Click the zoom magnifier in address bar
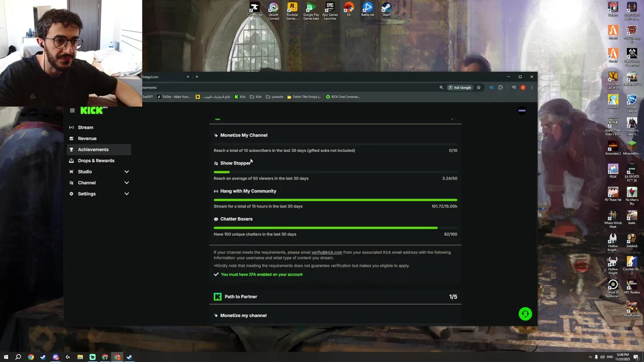The image size is (644, 362). pos(441,87)
